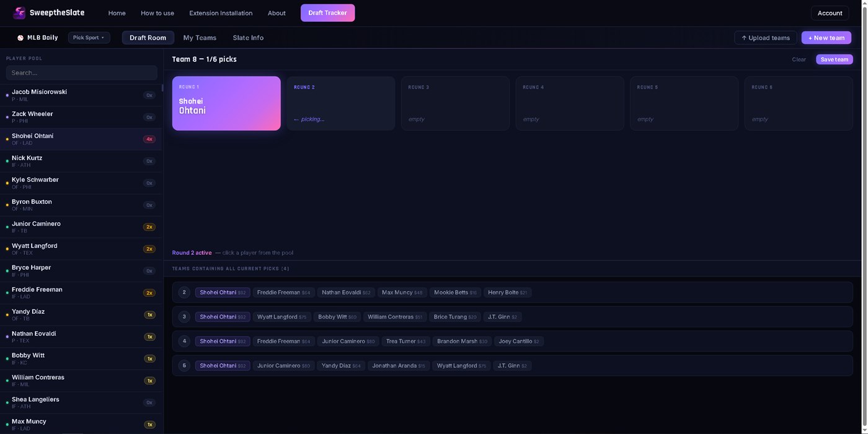Viewport: 868px width, 434px height.
Task: Click the MLB Daily baseball icon
Action: (x=20, y=38)
